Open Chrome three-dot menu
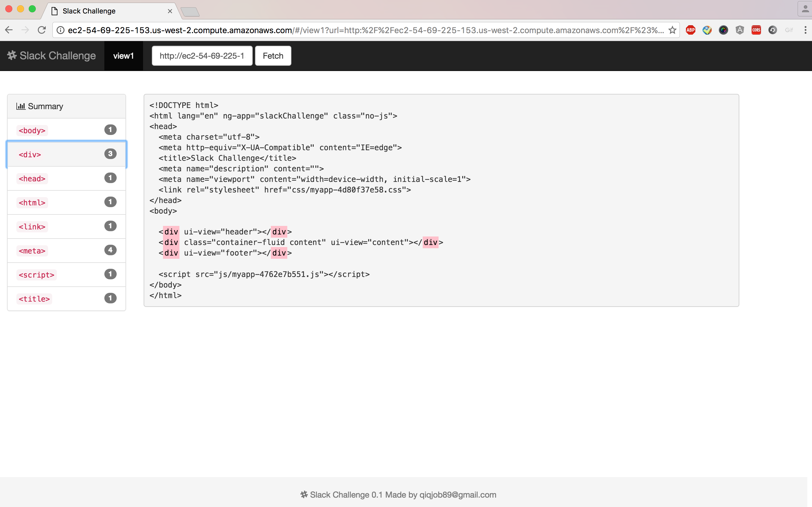Viewport: 812px width, 507px height. [x=805, y=30]
